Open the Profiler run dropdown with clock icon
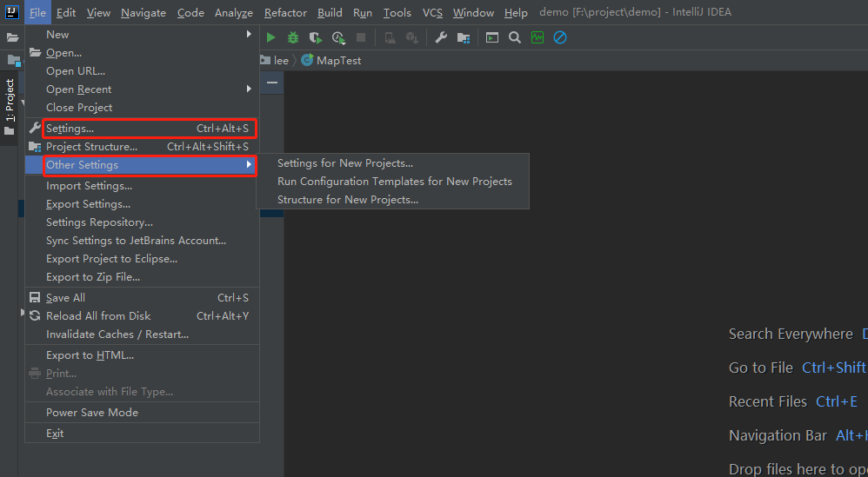This screenshot has width=868, height=477. pos(338,37)
